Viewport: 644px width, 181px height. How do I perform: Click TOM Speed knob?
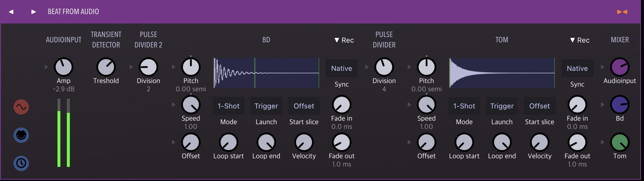tap(426, 105)
